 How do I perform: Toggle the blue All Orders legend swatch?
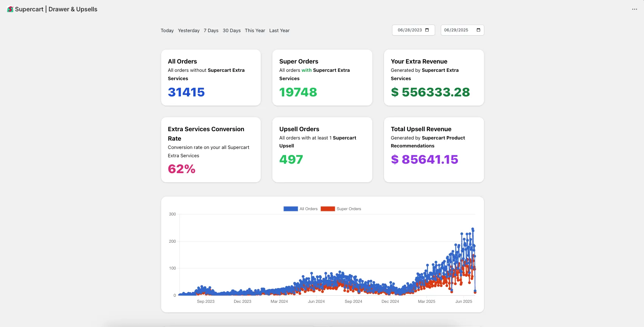coord(291,209)
